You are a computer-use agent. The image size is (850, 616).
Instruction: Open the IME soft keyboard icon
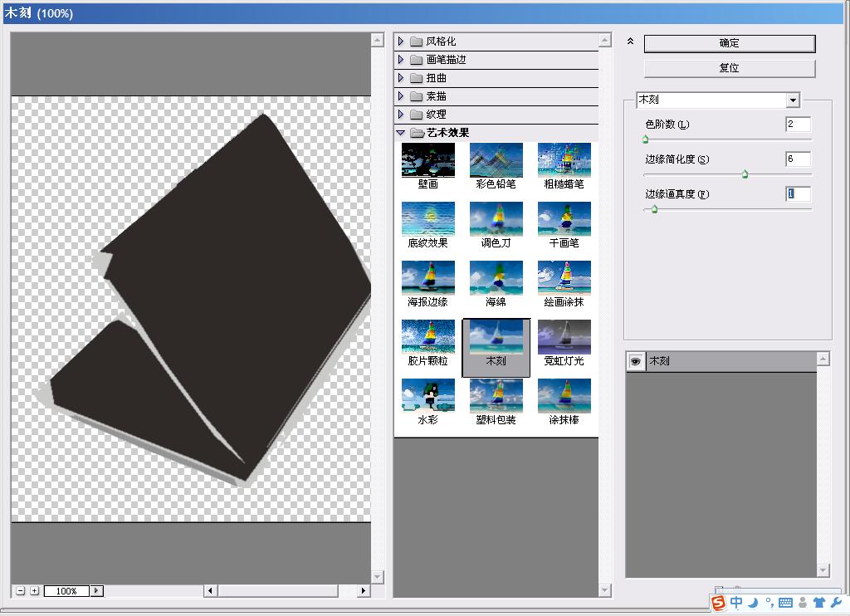click(x=785, y=603)
